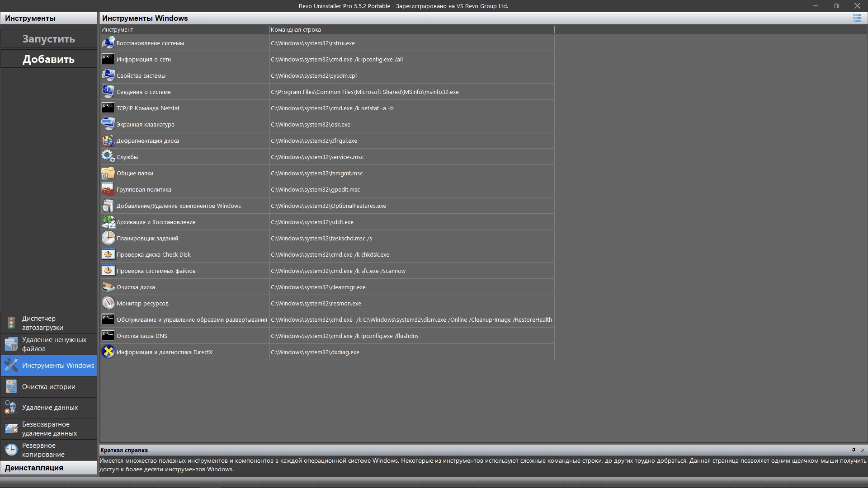The height and width of the screenshot is (488, 868).
Task: Click the Экранная клавиатура keyboard icon
Action: pyautogui.click(x=108, y=124)
